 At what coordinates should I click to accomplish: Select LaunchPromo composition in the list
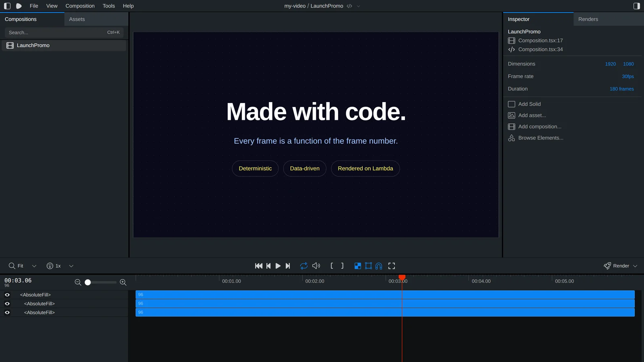point(64,45)
